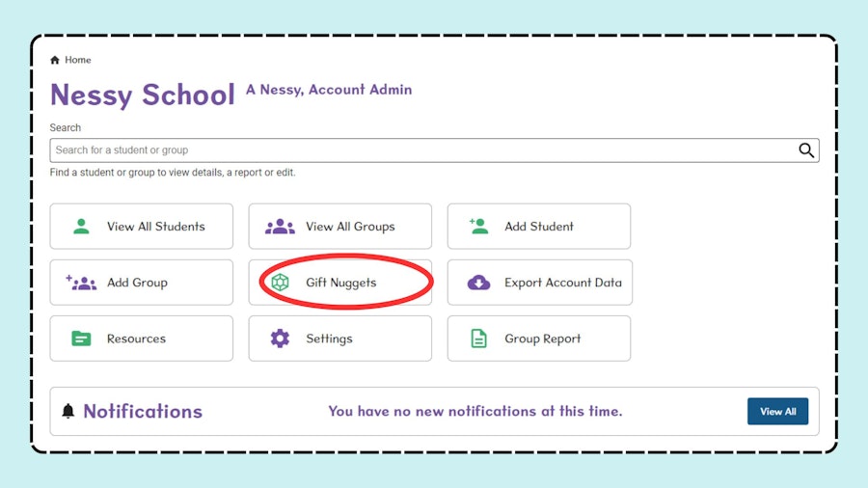This screenshot has height=488, width=868.
Task: Focus the student or group search field
Action: click(x=434, y=149)
